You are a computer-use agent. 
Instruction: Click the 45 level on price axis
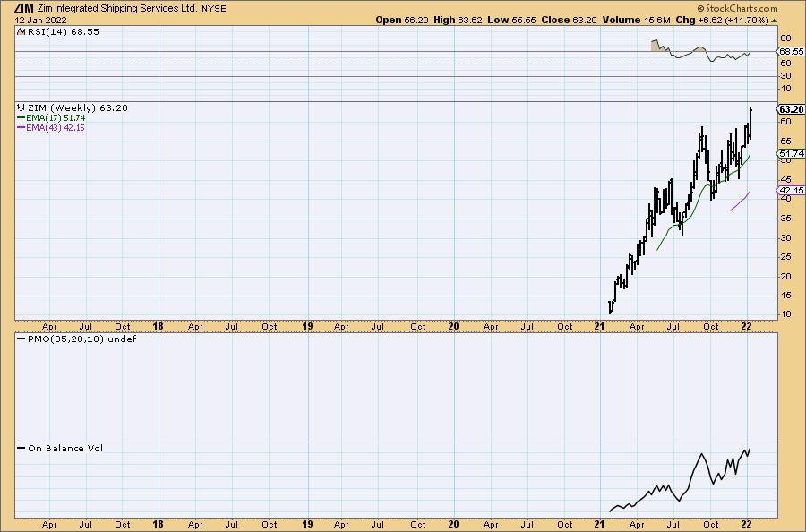(785, 179)
